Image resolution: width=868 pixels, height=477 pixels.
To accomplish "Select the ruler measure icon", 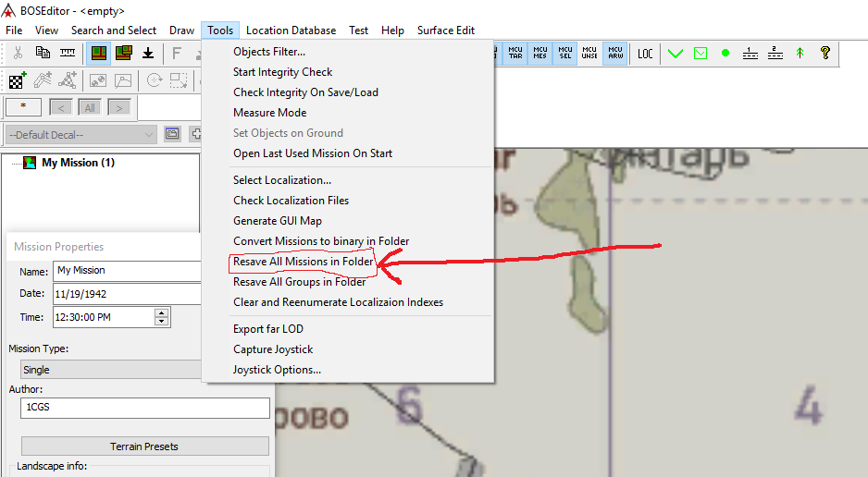I will (x=68, y=53).
